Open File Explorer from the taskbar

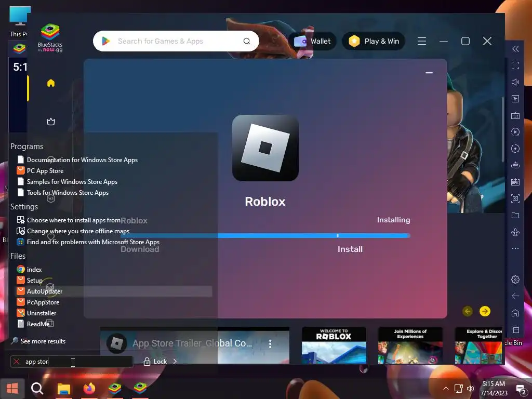[x=63, y=389]
